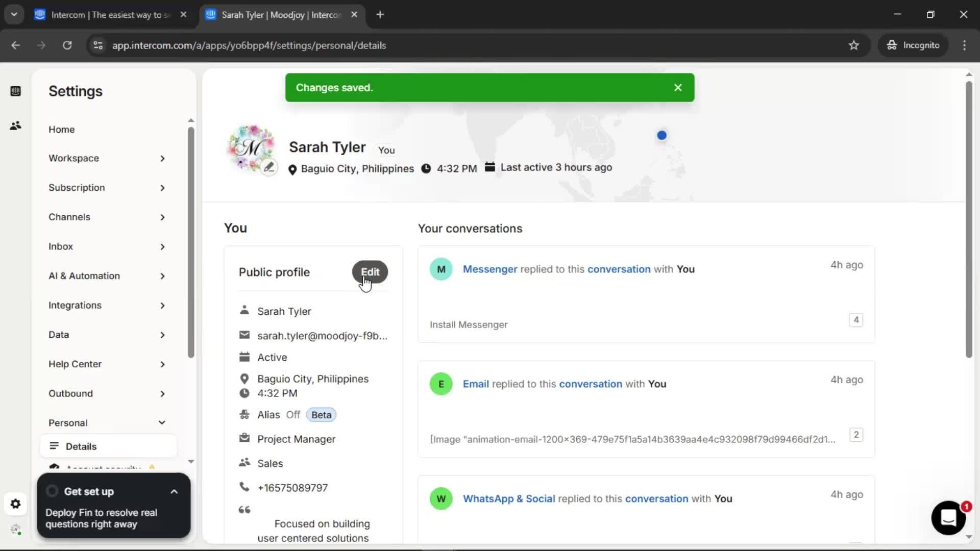The width and height of the screenshot is (980, 551).
Task: Go back to the previous page
Action: 16,45
